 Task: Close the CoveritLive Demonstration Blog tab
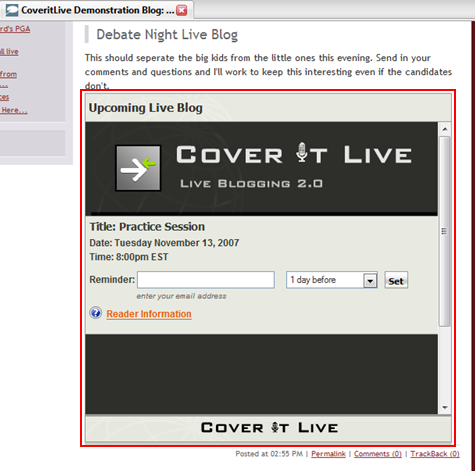182,10
